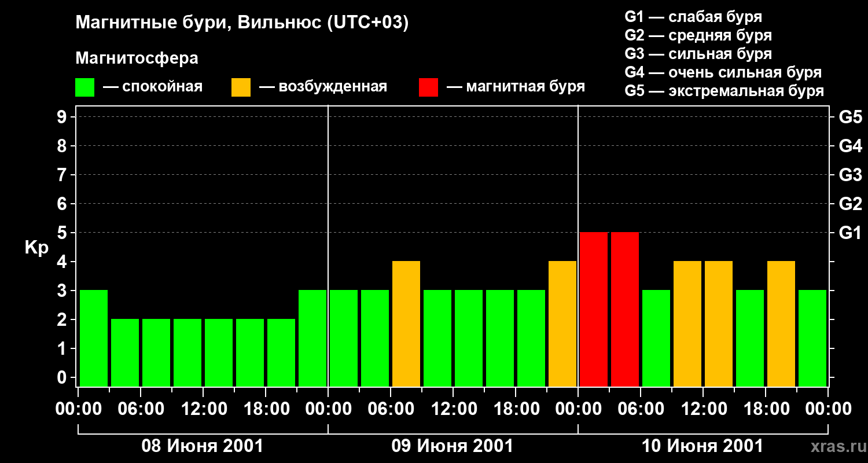This screenshot has height=463, width=868.
Task: Click the 21:00–00:00 green bar on 08 Июня
Action: pyautogui.click(x=312, y=338)
